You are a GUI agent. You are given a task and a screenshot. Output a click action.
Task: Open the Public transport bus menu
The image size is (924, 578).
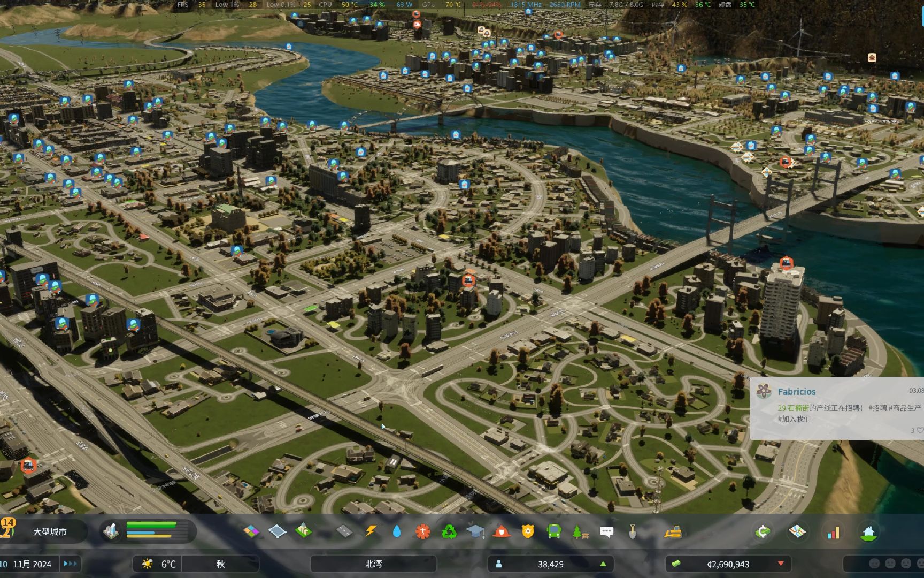[x=554, y=531]
